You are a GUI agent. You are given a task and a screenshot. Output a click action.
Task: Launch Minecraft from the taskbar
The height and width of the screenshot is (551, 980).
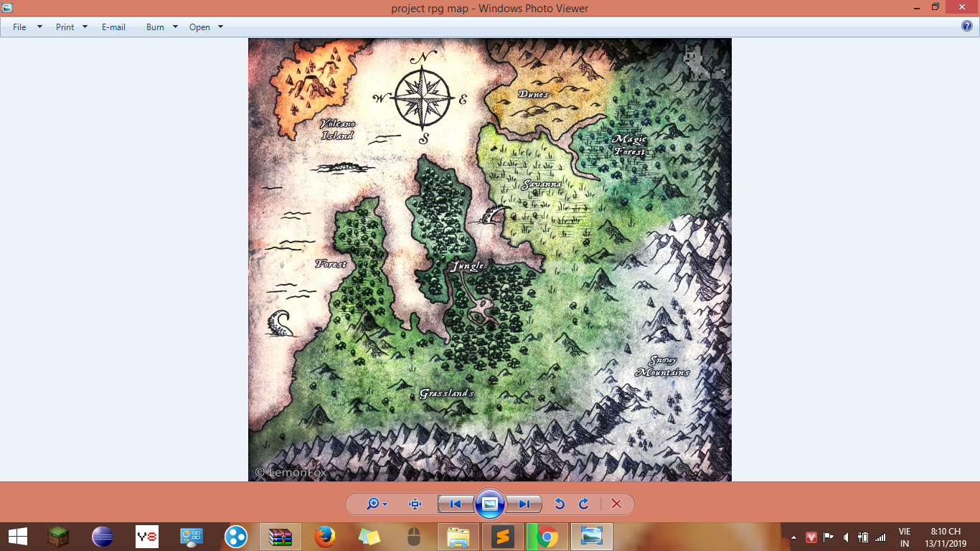pos(57,537)
